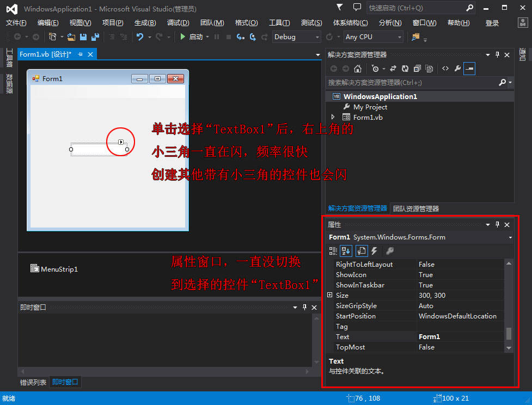Open the Undo history dropdown arrow
The width and height of the screenshot is (532, 405).
tap(149, 36)
